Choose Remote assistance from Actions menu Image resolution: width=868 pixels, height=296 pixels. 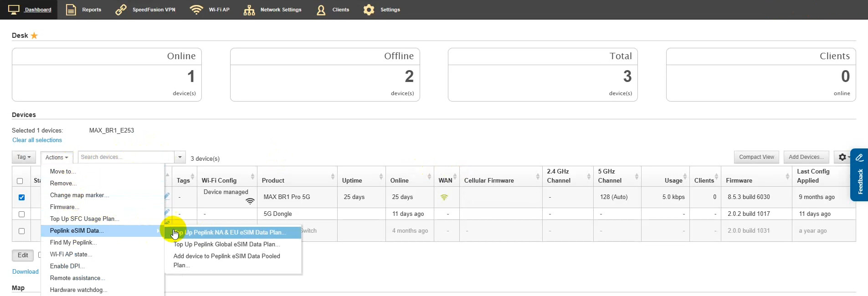coord(77,278)
